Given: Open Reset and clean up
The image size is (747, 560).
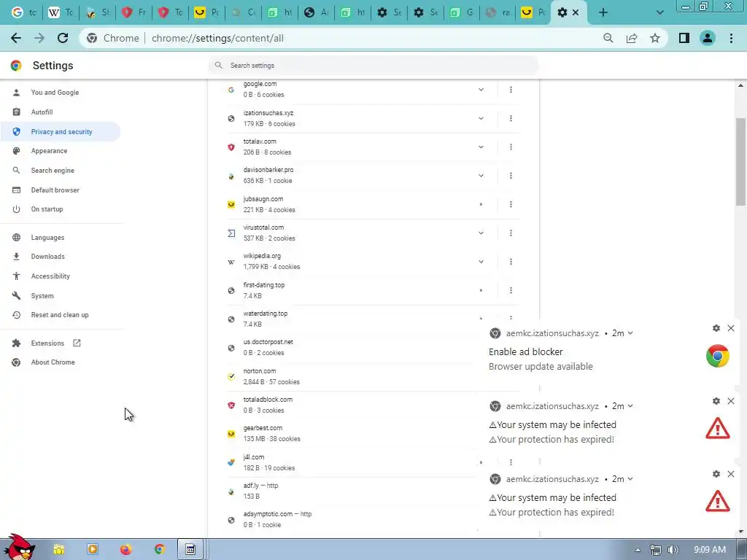Looking at the screenshot, I should pos(61,315).
